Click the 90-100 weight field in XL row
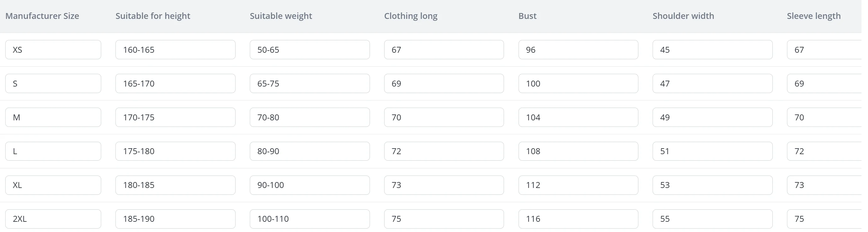Image resolution: width=868 pixels, height=232 pixels. pyautogui.click(x=309, y=185)
